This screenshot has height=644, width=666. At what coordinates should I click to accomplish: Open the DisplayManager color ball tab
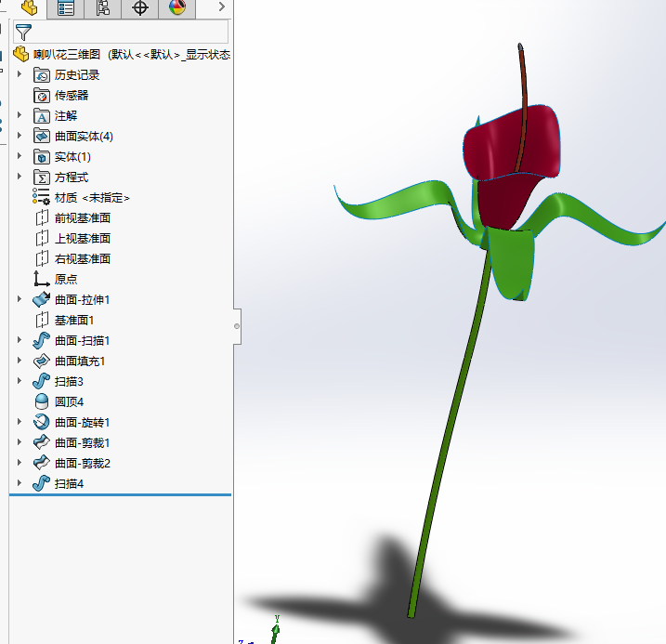(177, 8)
